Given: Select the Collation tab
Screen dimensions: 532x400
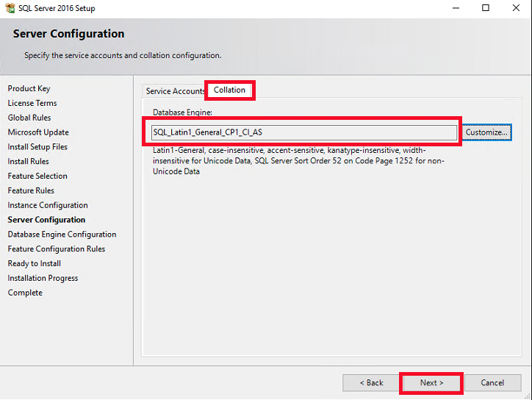Looking at the screenshot, I should click(x=229, y=90).
